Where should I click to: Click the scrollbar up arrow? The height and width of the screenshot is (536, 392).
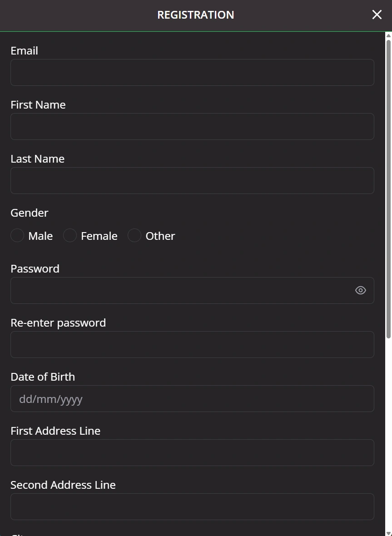pyautogui.click(x=388, y=35)
